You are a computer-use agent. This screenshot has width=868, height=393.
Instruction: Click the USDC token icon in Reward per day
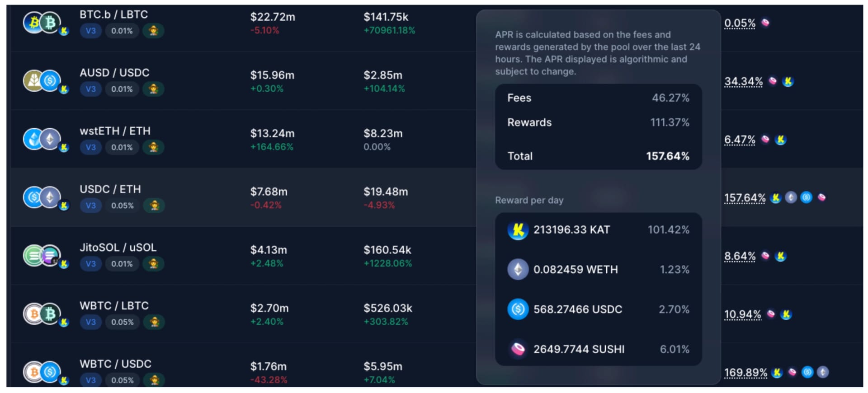point(518,309)
